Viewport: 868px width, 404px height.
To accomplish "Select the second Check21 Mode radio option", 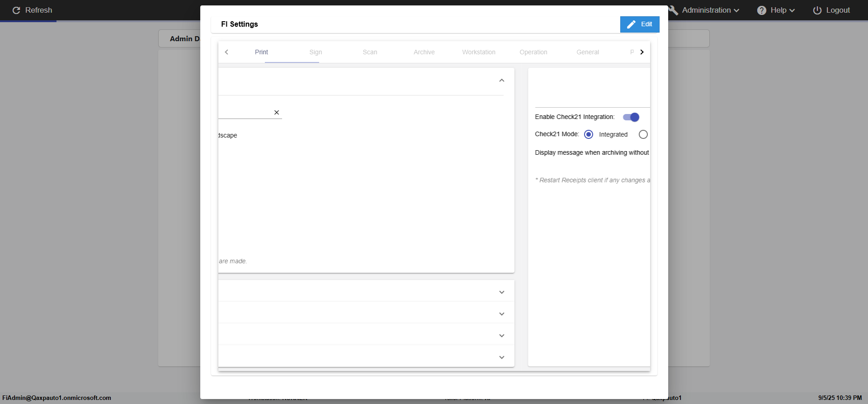I will pyautogui.click(x=643, y=134).
